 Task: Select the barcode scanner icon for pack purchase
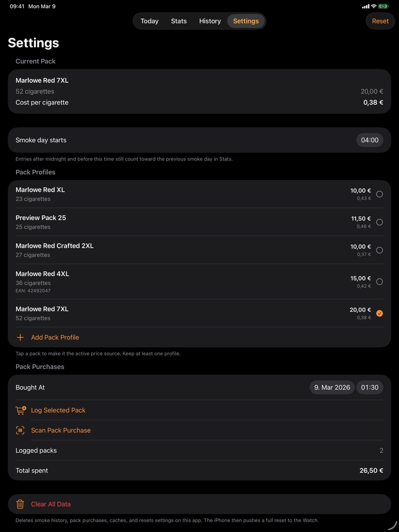(20, 430)
